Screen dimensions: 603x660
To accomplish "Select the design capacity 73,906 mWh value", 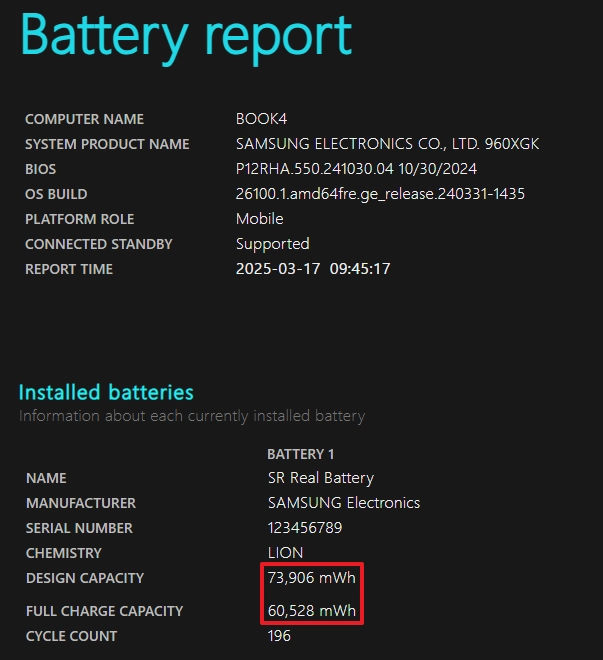I will click(312, 578).
